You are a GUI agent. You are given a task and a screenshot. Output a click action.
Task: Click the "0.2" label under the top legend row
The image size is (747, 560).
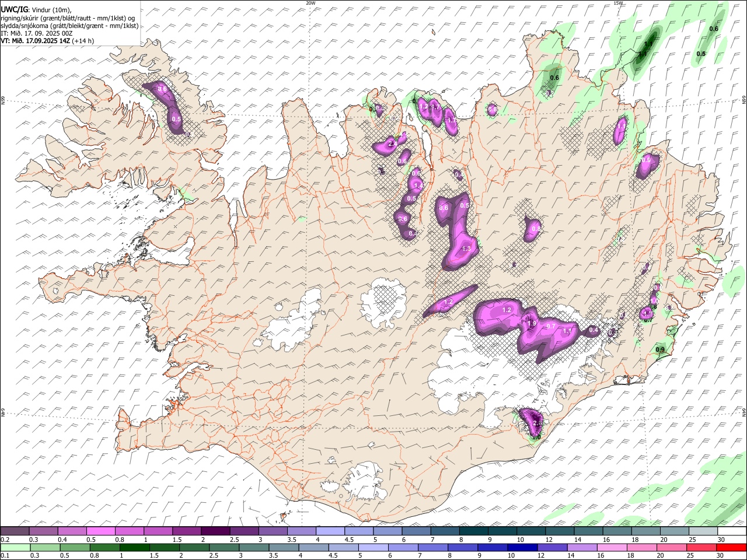point(5,540)
